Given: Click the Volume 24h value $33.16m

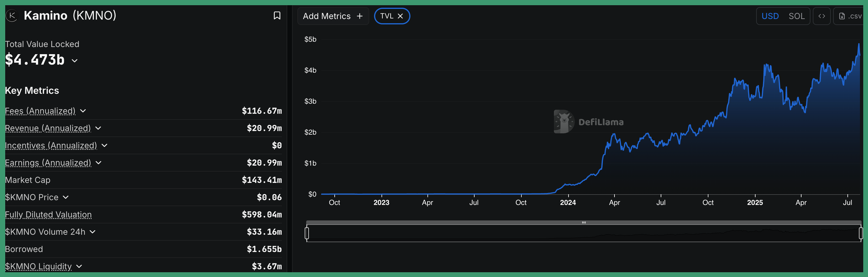Looking at the screenshot, I should point(264,232).
